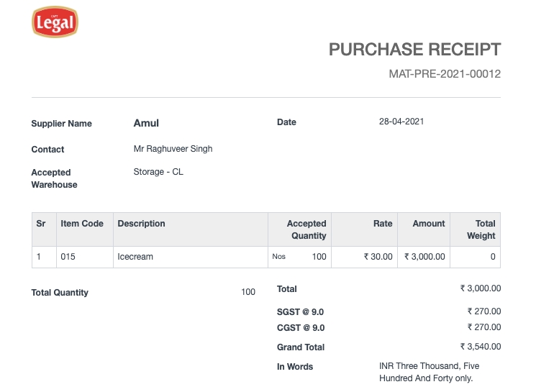Image resolution: width=536 pixels, height=392 pixels.
Task: Click the Legal company logo
Action: tap(55, 22)
